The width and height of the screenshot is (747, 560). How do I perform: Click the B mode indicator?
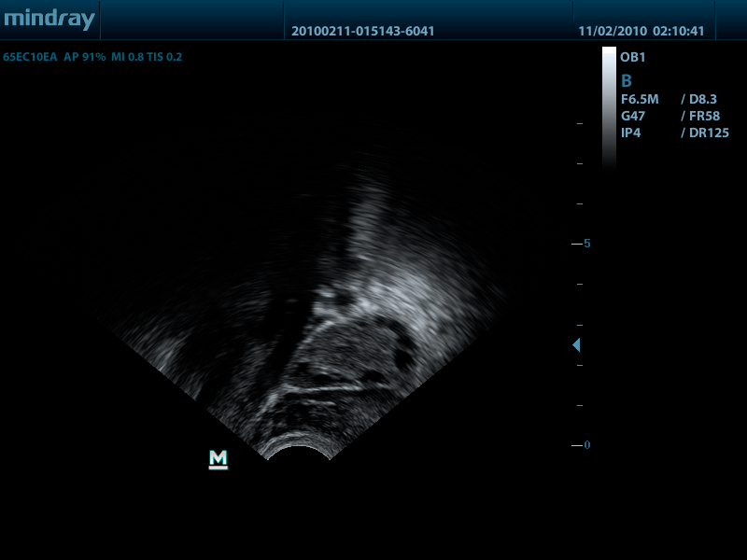tap(627, 81)
